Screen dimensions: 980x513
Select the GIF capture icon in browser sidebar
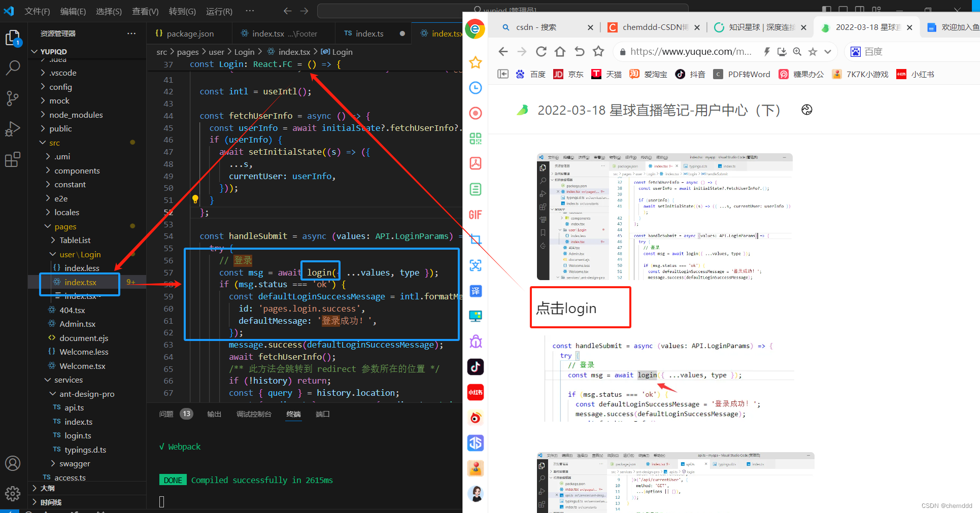click(x=475, y=215)
